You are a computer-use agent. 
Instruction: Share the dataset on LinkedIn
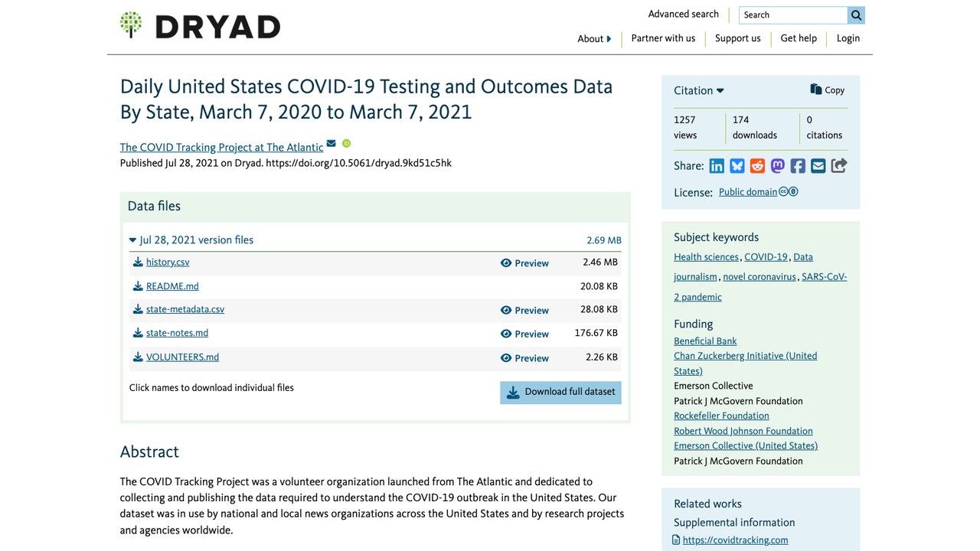(x=717, y=166)
